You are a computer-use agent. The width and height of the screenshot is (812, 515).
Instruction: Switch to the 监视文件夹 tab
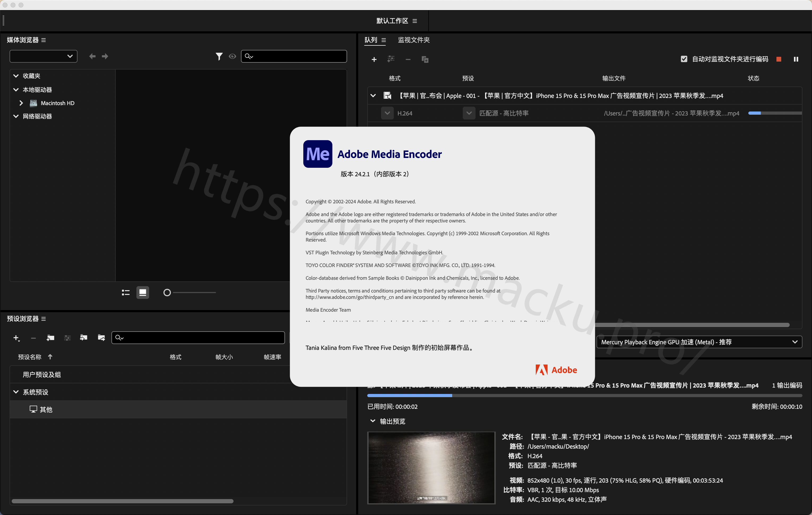pos(413,40)
